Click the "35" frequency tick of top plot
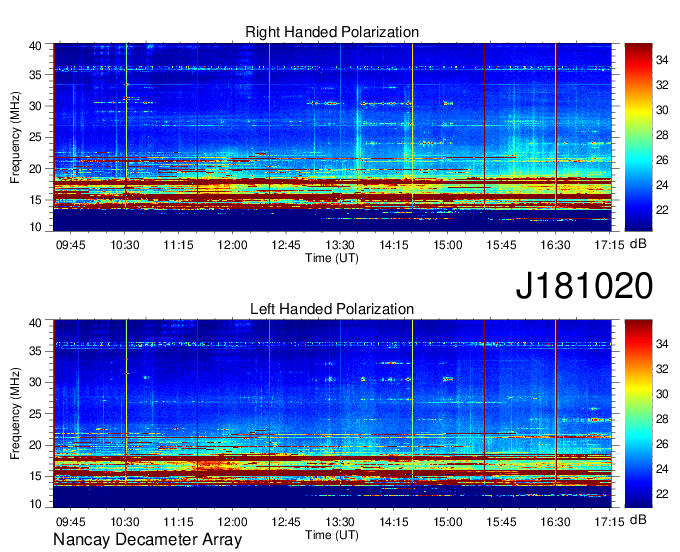 point(35,75)
